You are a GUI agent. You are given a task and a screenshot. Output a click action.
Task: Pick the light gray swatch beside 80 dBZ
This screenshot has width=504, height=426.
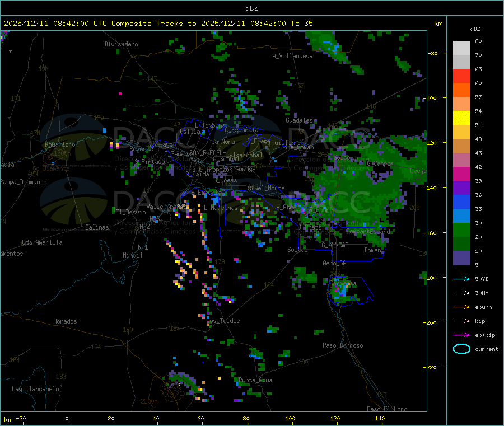tap(461, 48)
